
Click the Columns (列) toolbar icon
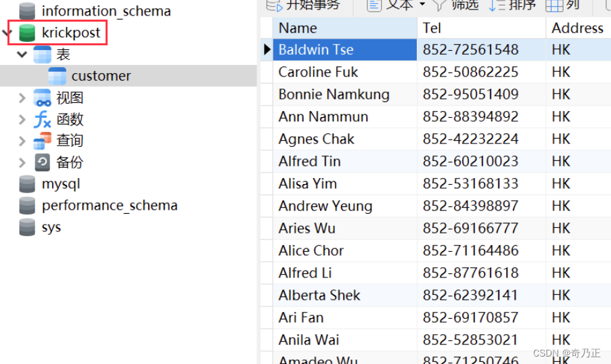(554, 5)
